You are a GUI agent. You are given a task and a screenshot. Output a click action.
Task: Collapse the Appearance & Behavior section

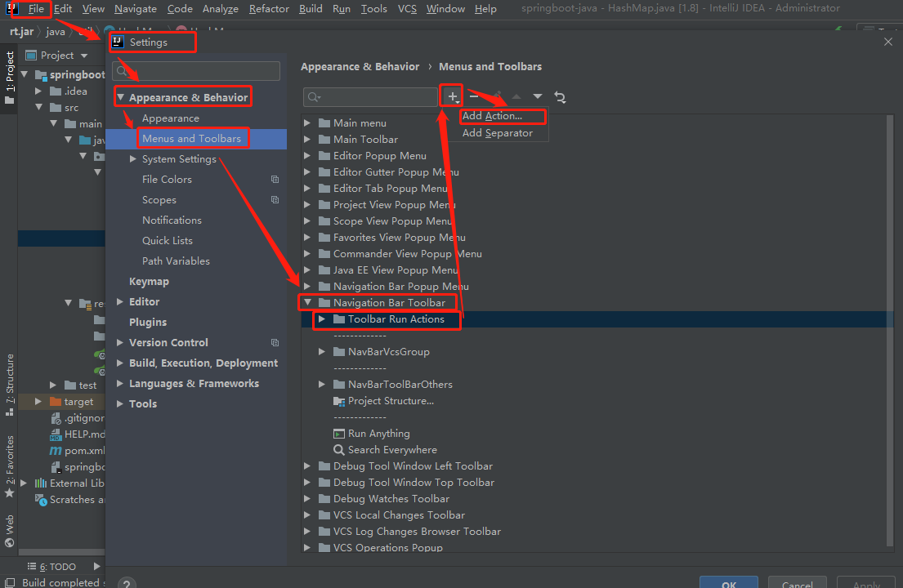[120, 98]
